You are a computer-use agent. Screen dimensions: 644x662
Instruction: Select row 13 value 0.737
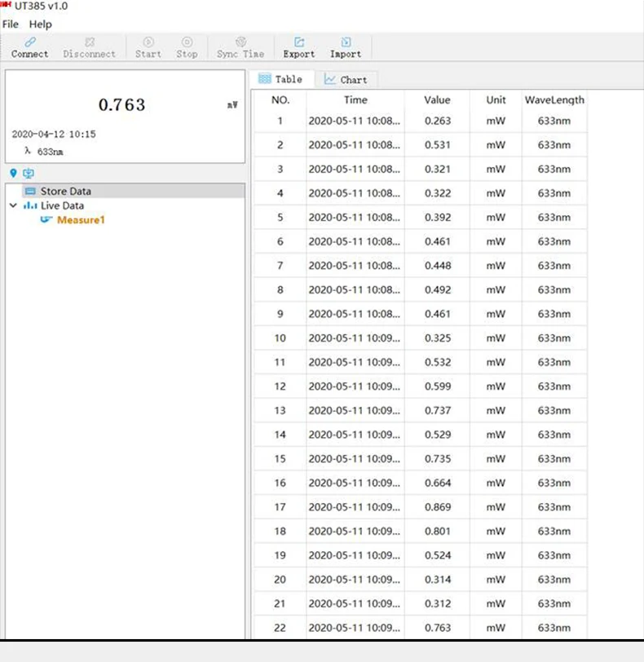438,410
